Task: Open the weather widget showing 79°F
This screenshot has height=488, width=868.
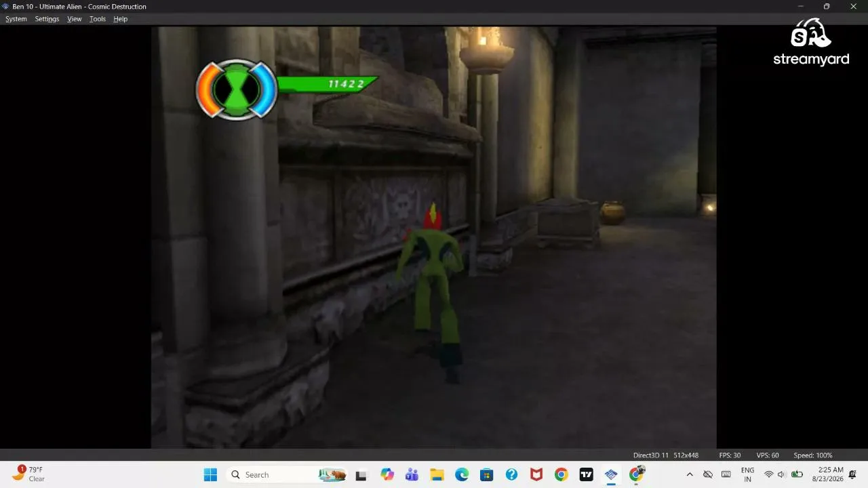Action: coord(28,474)
